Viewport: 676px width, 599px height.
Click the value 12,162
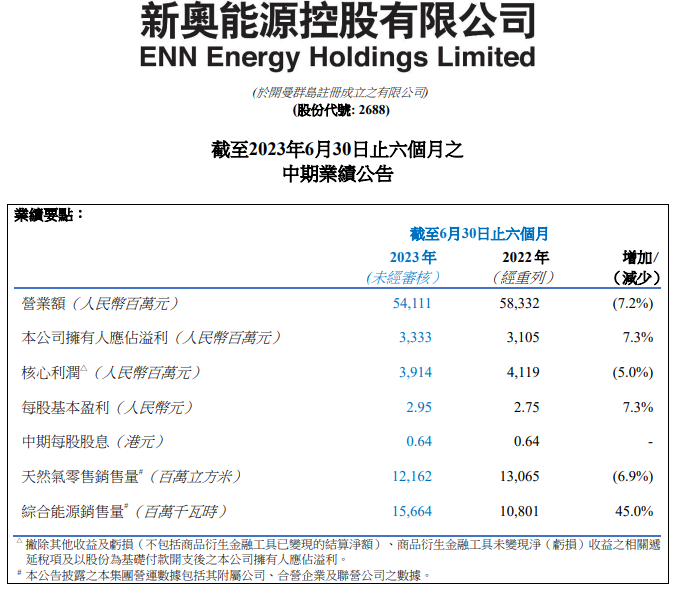[x=412, y=477]
